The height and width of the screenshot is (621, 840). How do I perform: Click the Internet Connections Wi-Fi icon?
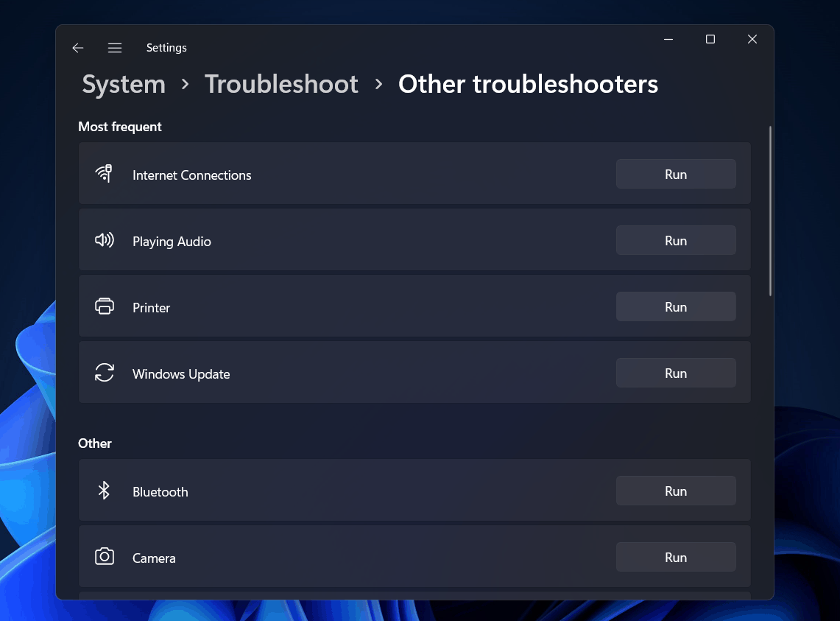coord(104,174)
